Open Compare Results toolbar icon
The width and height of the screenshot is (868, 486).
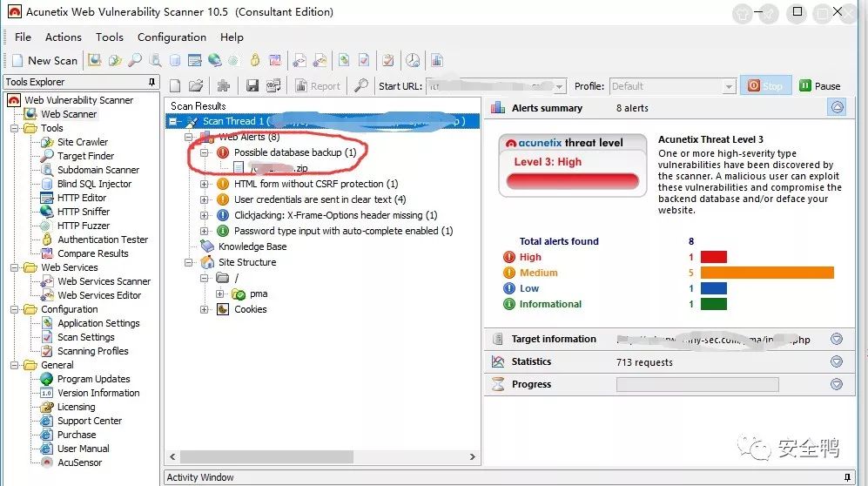tap(274, 60)
